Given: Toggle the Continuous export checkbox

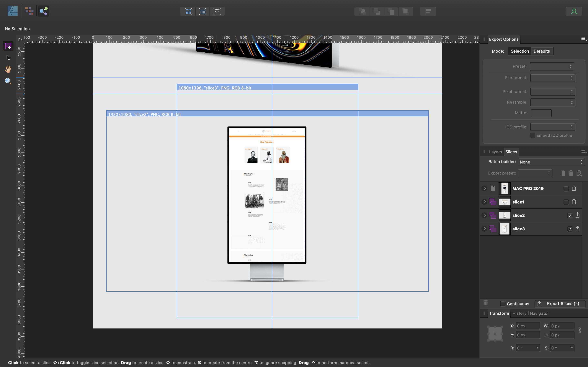Looking at the screenshot, I should point(503,304).
